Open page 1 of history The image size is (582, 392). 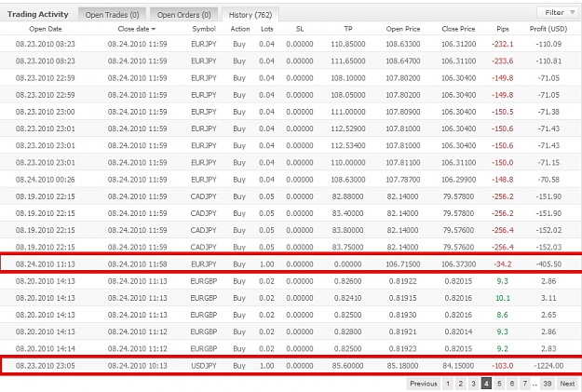pyautogui.click(x=448, y=384)
